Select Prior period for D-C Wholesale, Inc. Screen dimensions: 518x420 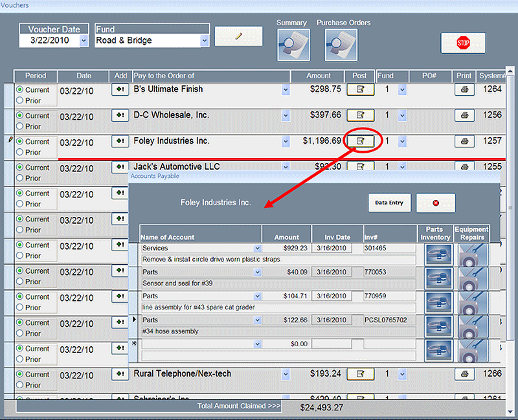click(20, 126)
